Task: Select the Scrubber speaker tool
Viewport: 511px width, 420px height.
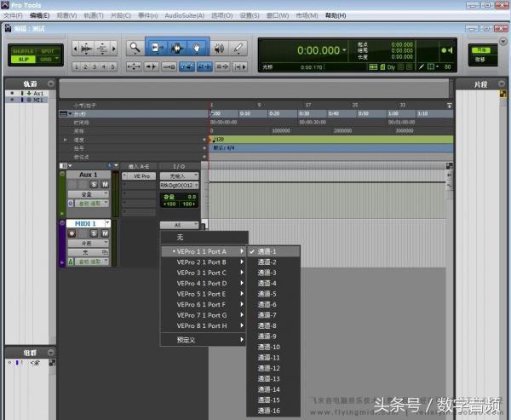Action: (x=220, y=49)
